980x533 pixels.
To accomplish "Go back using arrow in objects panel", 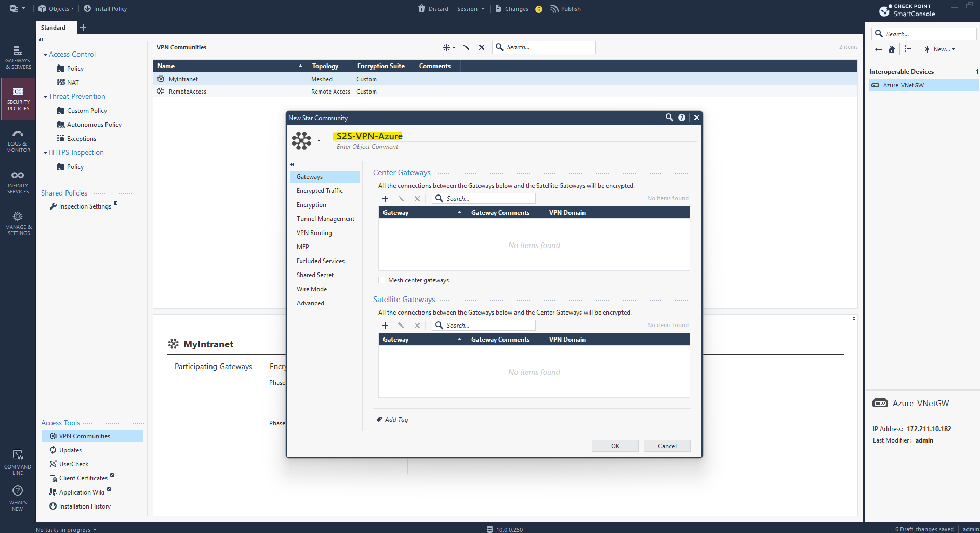I will point(878,49).
